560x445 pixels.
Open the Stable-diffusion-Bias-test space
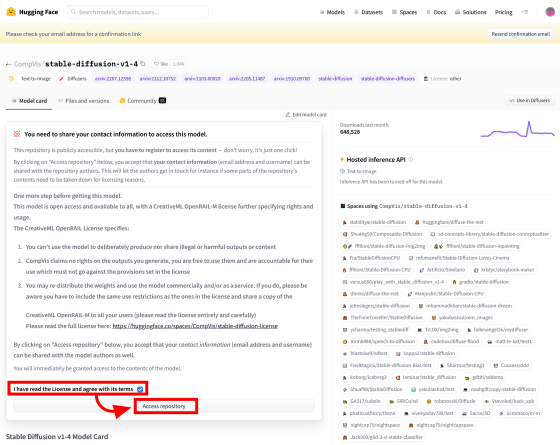coord(387,365)
